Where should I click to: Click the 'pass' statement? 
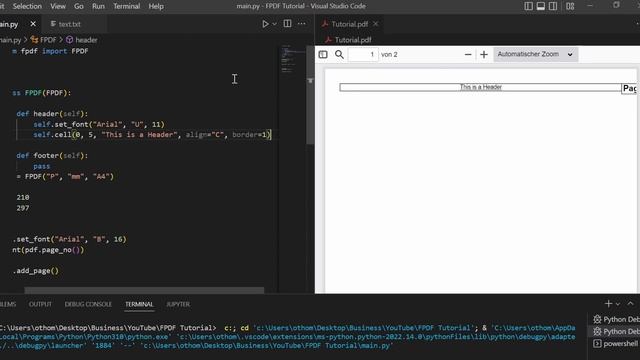(42, 166)
